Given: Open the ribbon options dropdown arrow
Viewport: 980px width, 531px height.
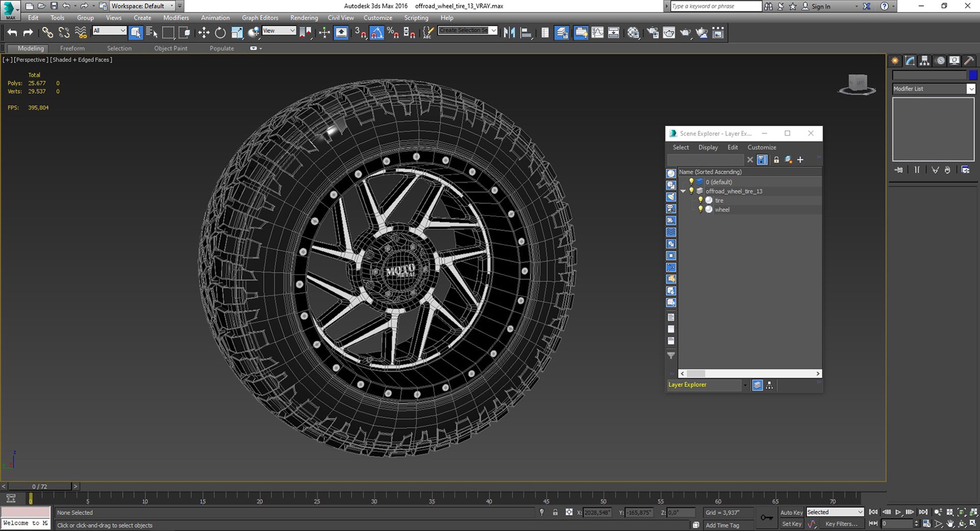Looking at the screenshot, I should pos(261,48).
